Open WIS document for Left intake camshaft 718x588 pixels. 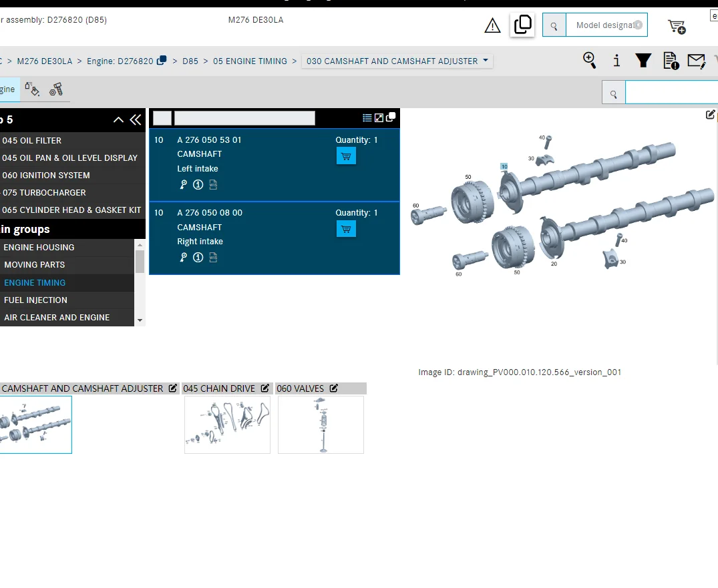[213, 184]
